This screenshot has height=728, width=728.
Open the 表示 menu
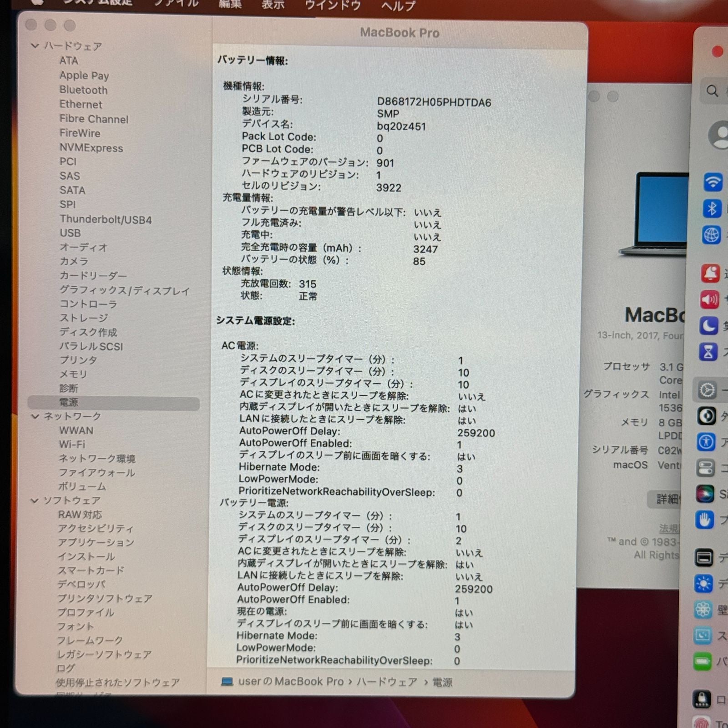click(273, 4)
